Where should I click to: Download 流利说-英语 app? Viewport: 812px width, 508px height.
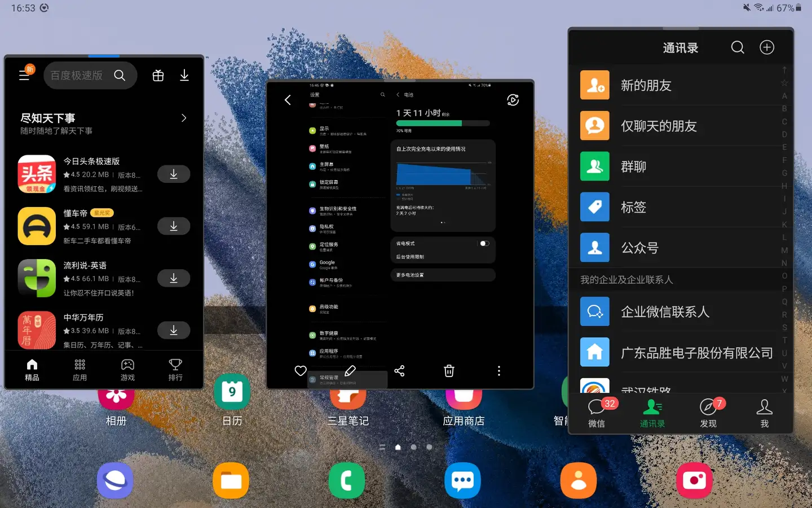click(174, 278)
